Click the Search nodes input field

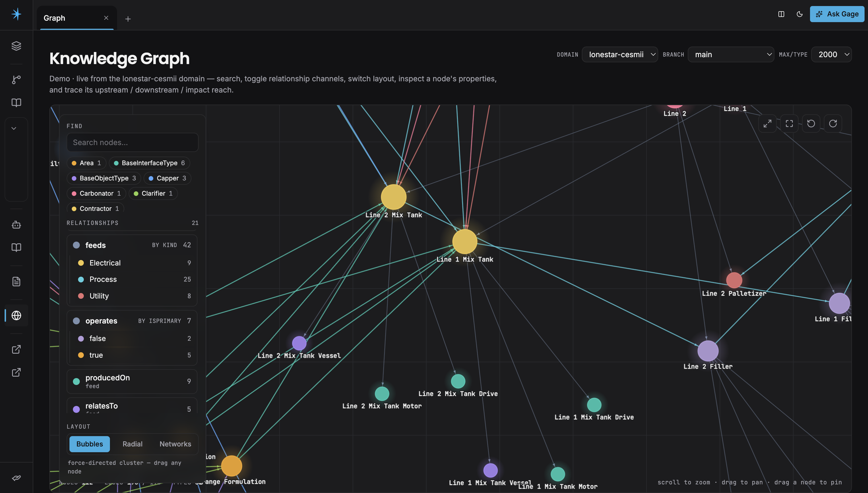132,142
